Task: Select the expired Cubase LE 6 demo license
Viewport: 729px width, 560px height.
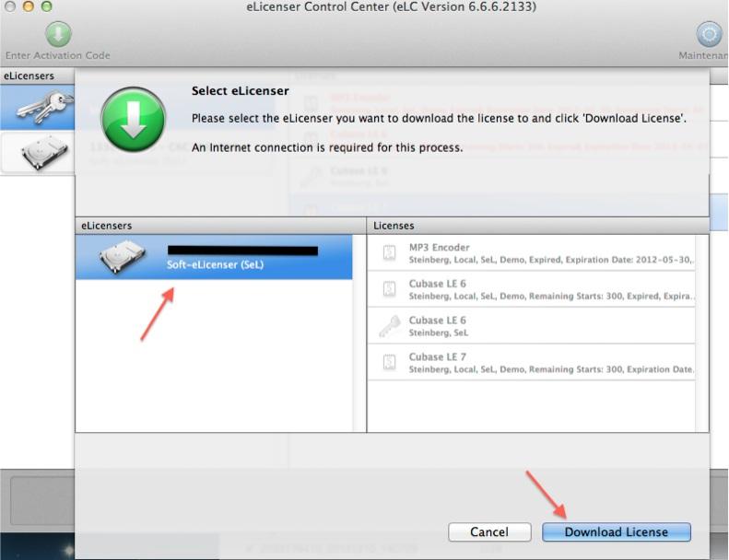Action: pyautogui.click(x=531, y=289)
